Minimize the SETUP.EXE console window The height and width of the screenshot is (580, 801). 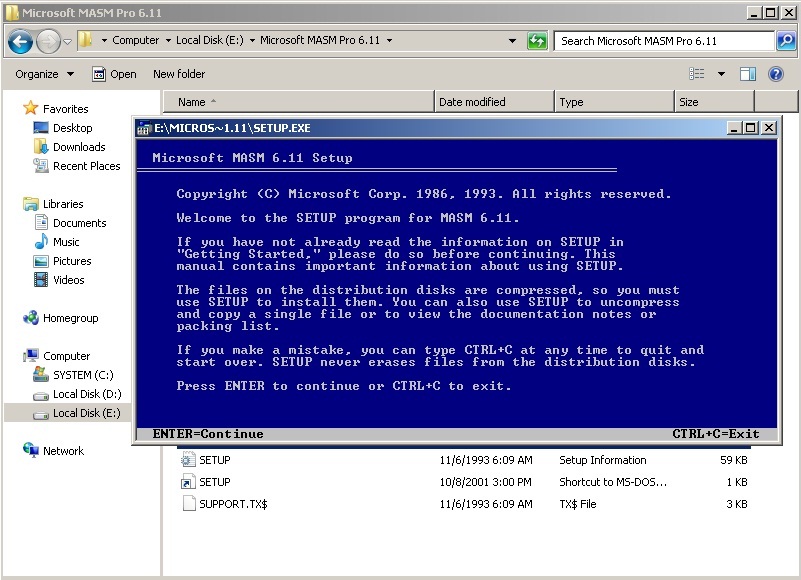coord(734,128)
